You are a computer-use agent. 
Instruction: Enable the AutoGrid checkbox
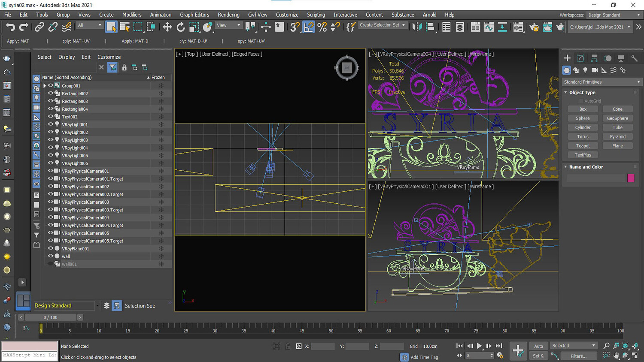[581, 101]
